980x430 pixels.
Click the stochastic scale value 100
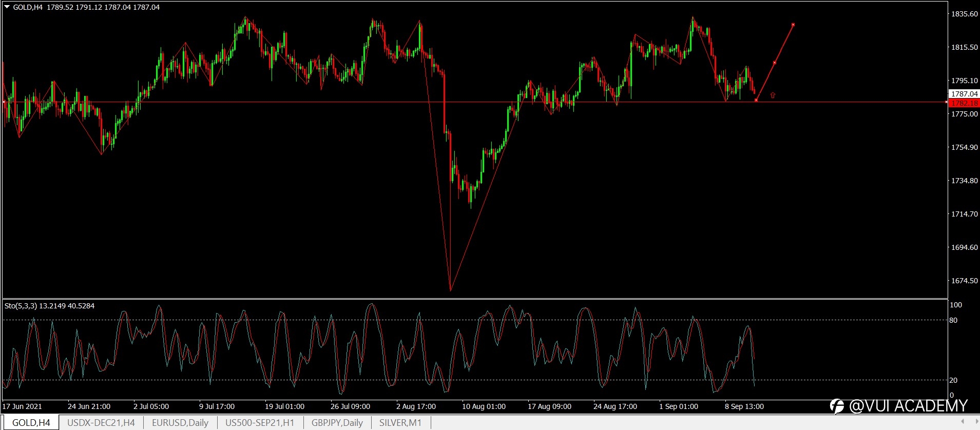956,305
